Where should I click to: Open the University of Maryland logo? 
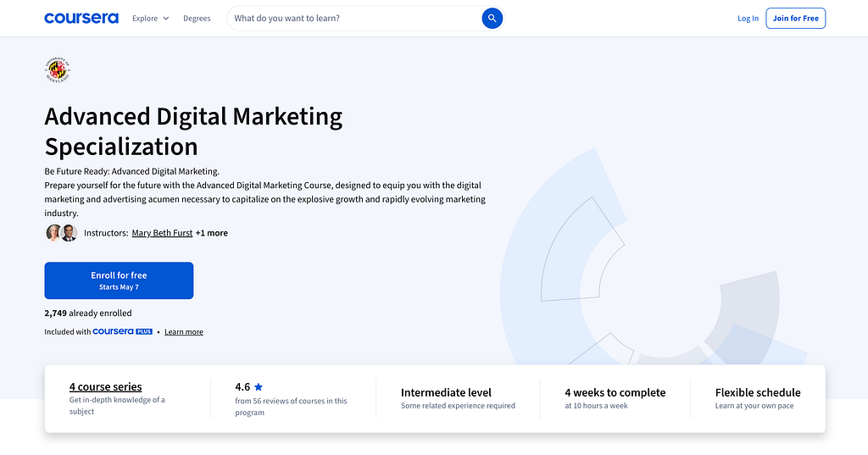58,70
